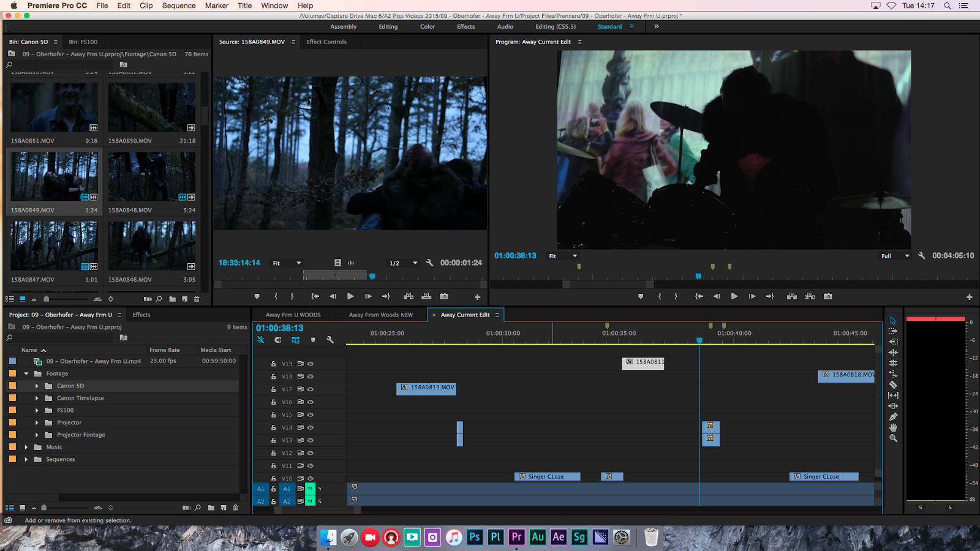Select Singer CLose clip near 01:00:45:00
Viewport: 980px width, 551px height.
824,476
